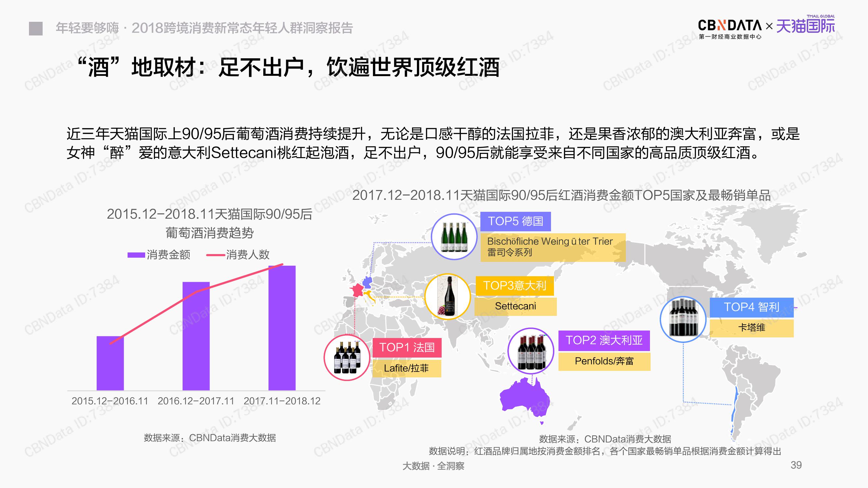Click the German Riesling bottles circle image
Viewport: 868px width, 488px height.
(454, 237)
